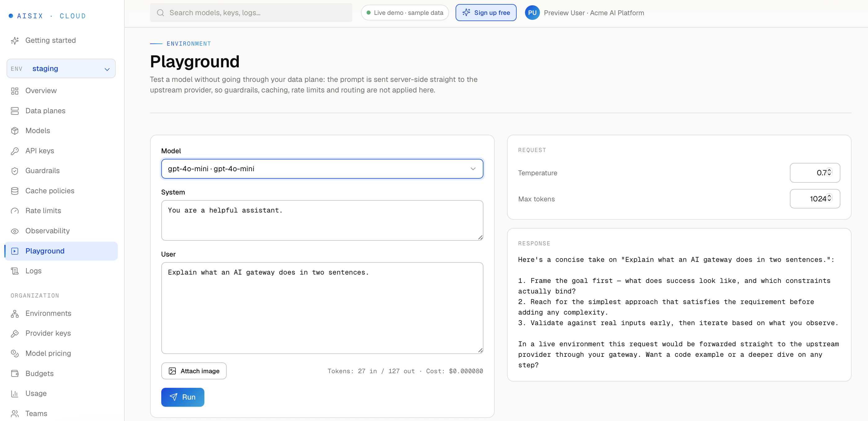Open Observability page
The image size is (868, 421).
[x=61, y=231]
